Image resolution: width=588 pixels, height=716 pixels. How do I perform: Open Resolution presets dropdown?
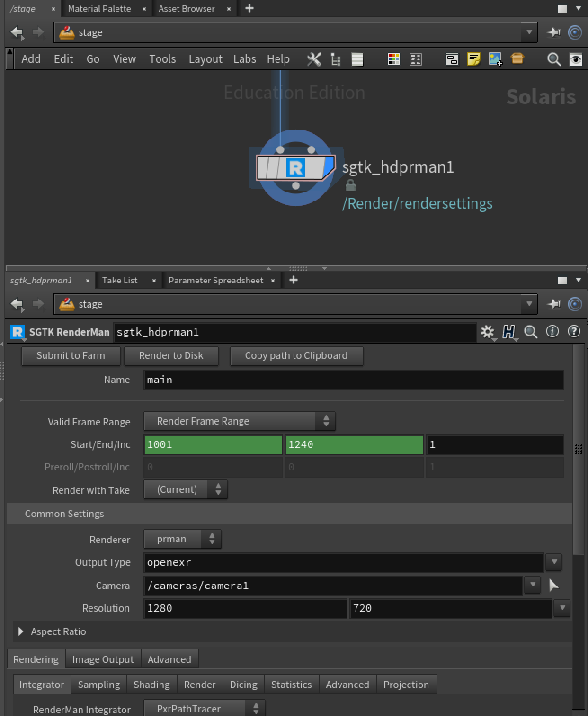click(562, 608)
